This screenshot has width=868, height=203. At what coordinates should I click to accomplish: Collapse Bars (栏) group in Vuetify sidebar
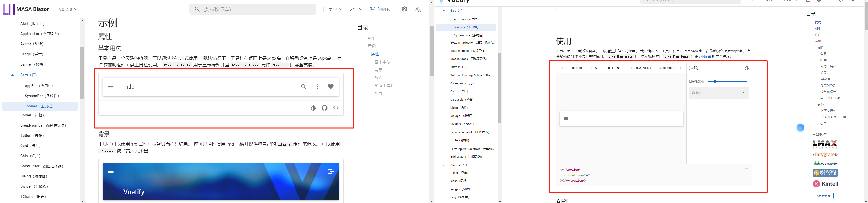(x=444, y=11)
